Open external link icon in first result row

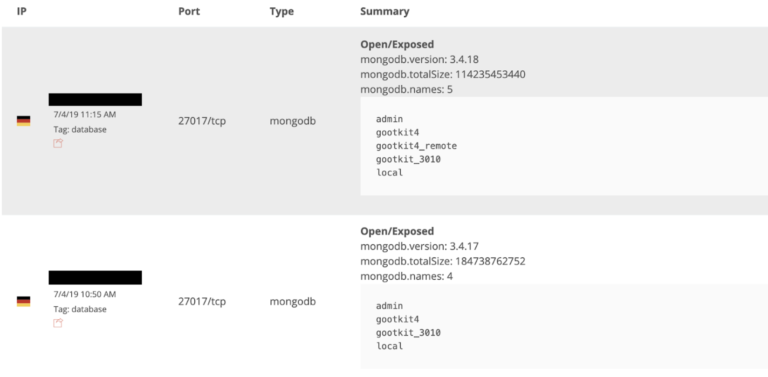pyautogui.click(x=58, y=143)
